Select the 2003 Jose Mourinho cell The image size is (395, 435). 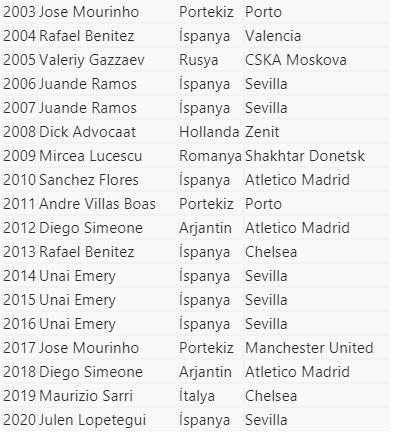click(x=71, y=12)
